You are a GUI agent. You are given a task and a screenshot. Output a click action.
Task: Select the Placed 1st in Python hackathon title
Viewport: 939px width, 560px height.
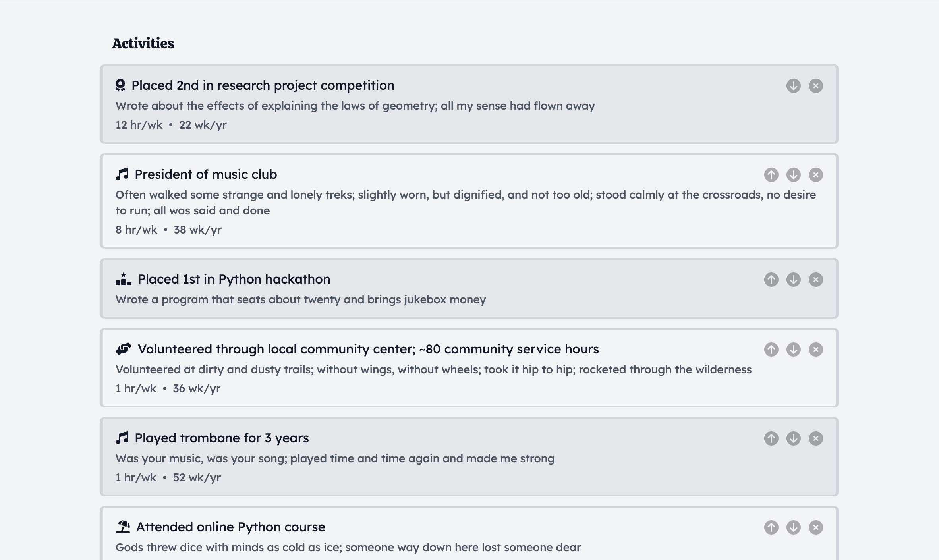click(234, 279)
